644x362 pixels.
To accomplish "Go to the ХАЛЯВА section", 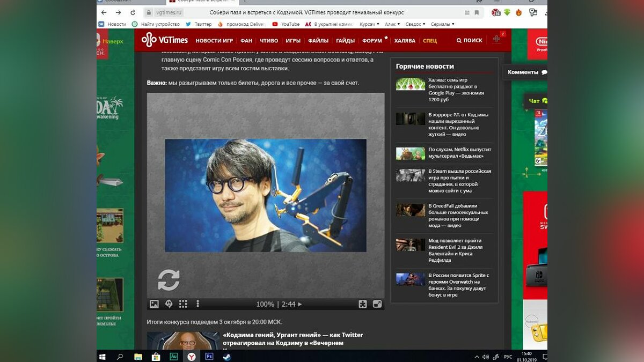I will coord(405,40).
